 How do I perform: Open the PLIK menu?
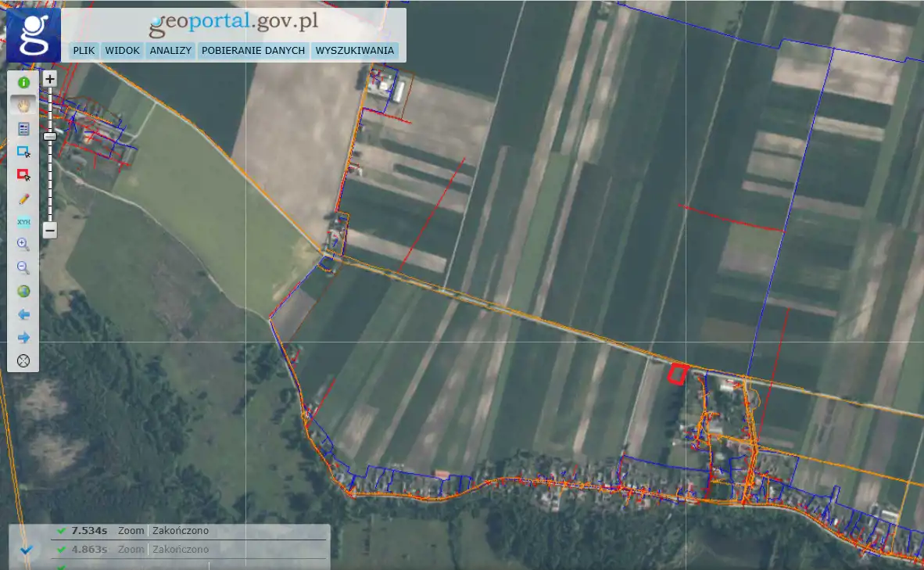(x=84, y=51)
